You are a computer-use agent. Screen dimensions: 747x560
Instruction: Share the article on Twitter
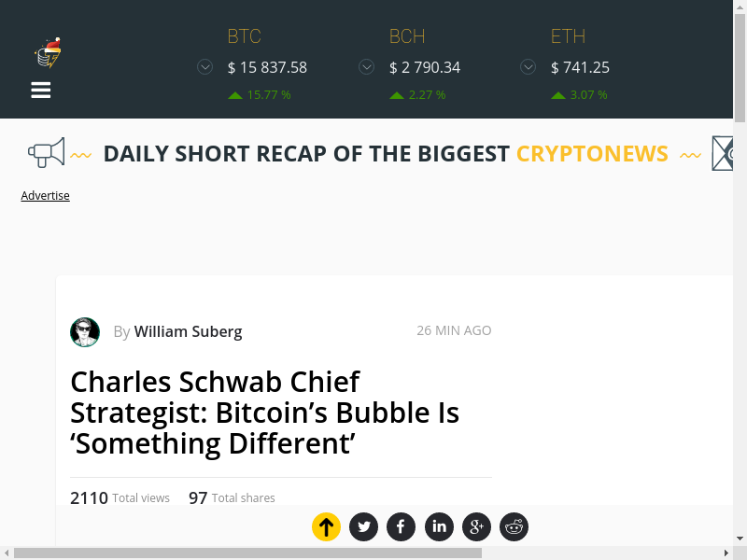point(363,527)
